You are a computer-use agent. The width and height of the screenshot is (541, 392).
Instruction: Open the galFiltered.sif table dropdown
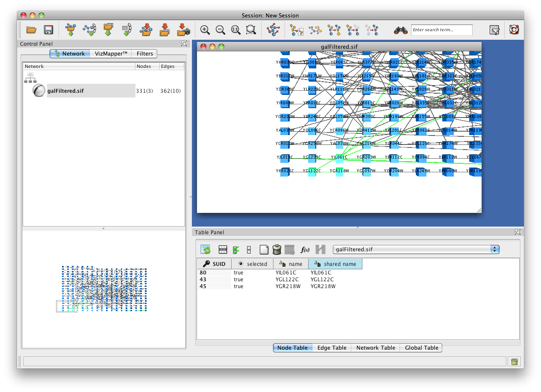point(494,249)
